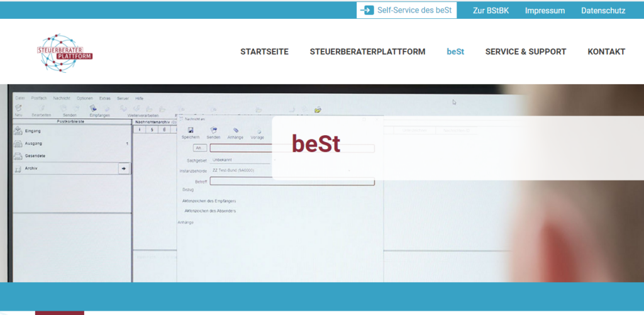This screenshot has width=644, height=315.
Task: Click the Steuerberaterplattform logo
Action: (x=65, y=53)
